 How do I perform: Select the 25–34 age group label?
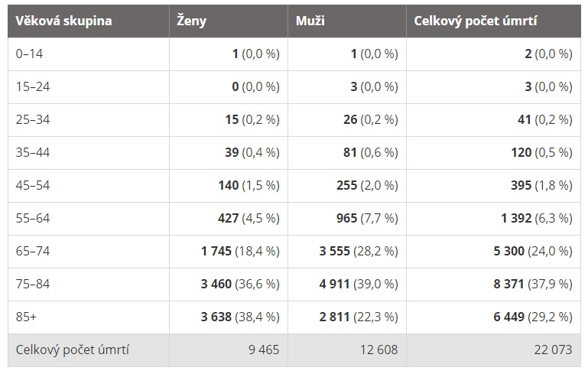[x=33, y=119]
